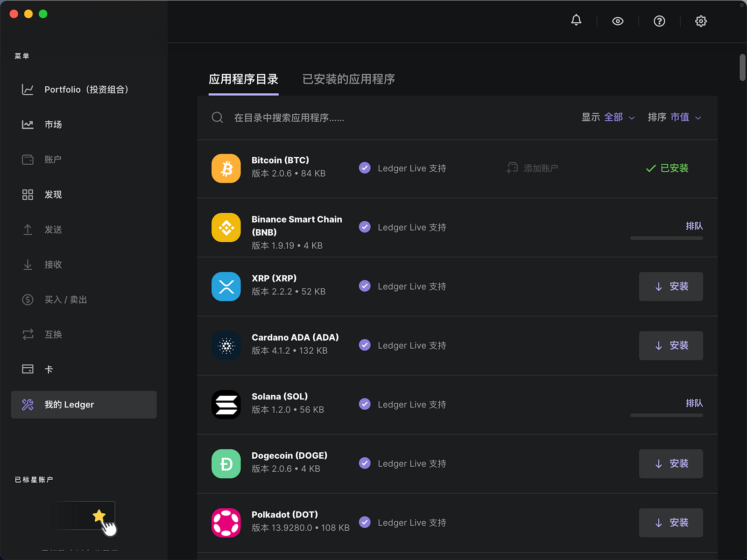Click the 已安装 status for Bitcoin
Image resolution: width=747 pixels, height=560 pixels.
click(667, 168)
